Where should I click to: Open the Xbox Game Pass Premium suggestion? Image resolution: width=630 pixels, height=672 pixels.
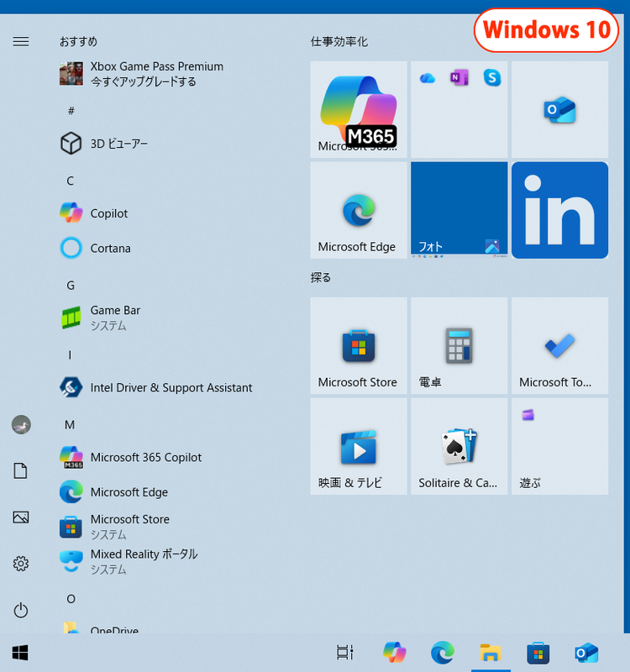[141, 74]
